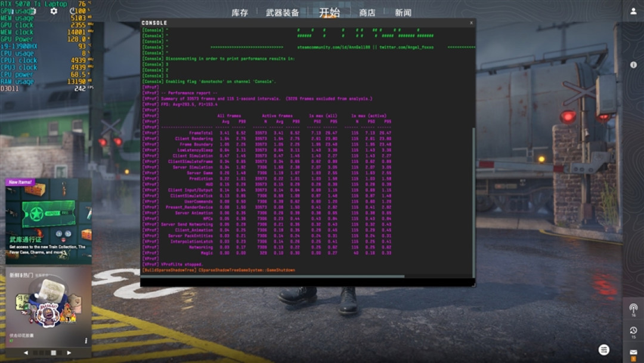Screen dimensions: 644x363
Task: Click the console vertical scrollbar
Action: (x=473, y=202)
